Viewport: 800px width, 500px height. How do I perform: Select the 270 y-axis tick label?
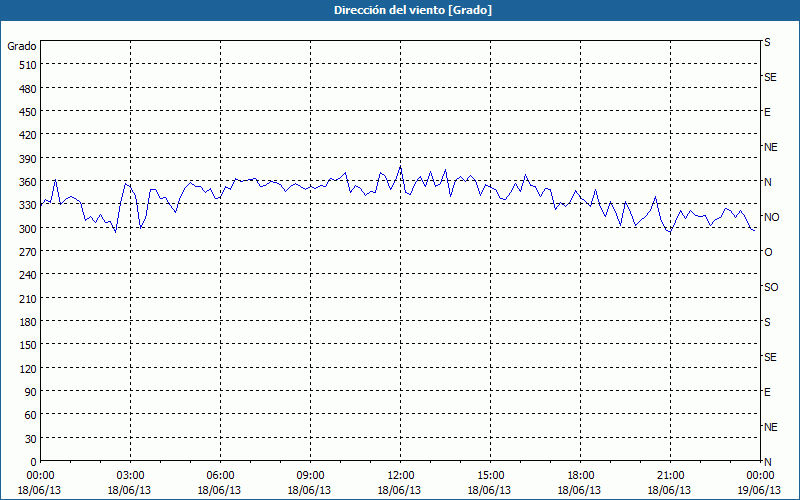(x=28, y=252)
